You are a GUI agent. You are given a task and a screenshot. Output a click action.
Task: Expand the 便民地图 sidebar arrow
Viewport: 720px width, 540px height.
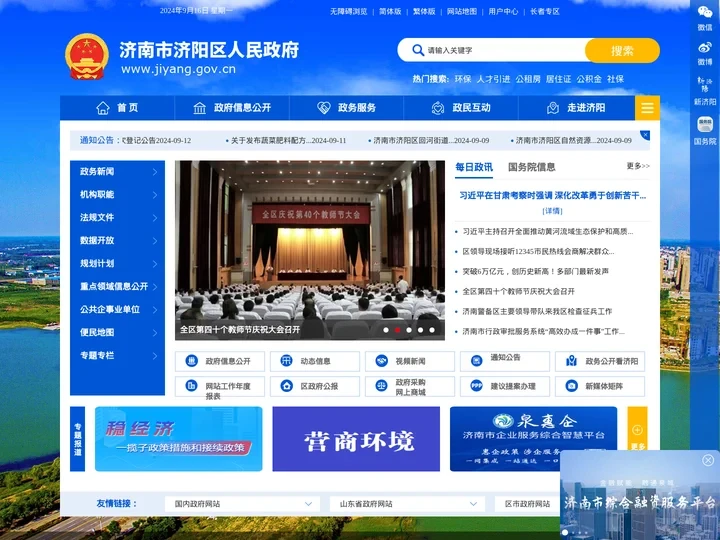(155, 332)
